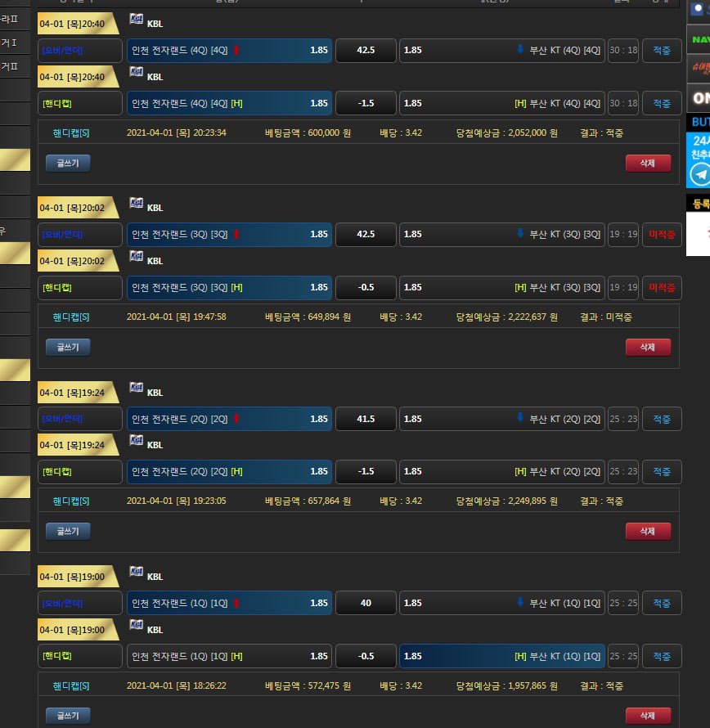This screenshot has width=710, height=728.
Task: Select 인천 전자랜드 (3Q) handicap odds cell
Action: (229, 288)
